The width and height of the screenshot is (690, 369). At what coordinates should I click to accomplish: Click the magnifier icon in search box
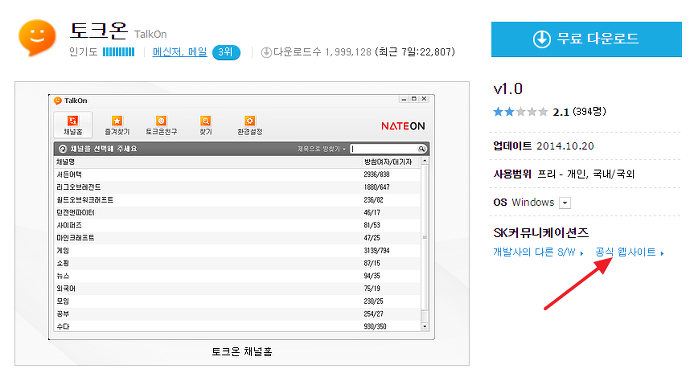(x=422, y=149)
